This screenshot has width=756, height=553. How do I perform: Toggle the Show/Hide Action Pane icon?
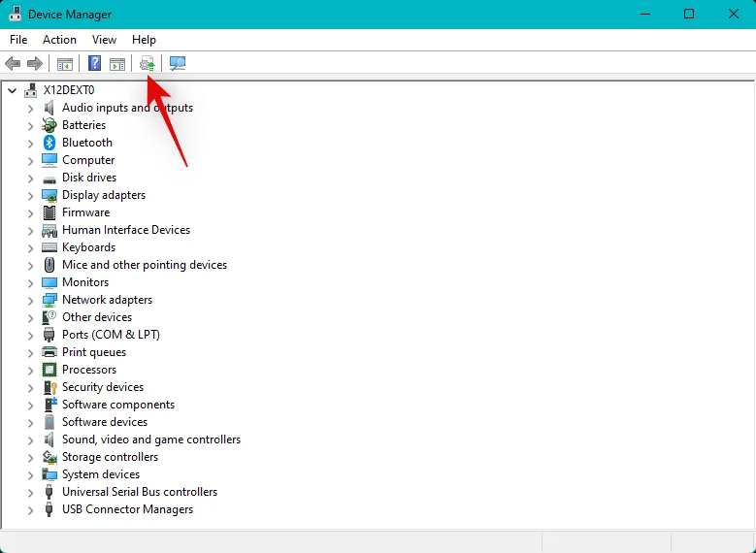[x=117, y=64]
